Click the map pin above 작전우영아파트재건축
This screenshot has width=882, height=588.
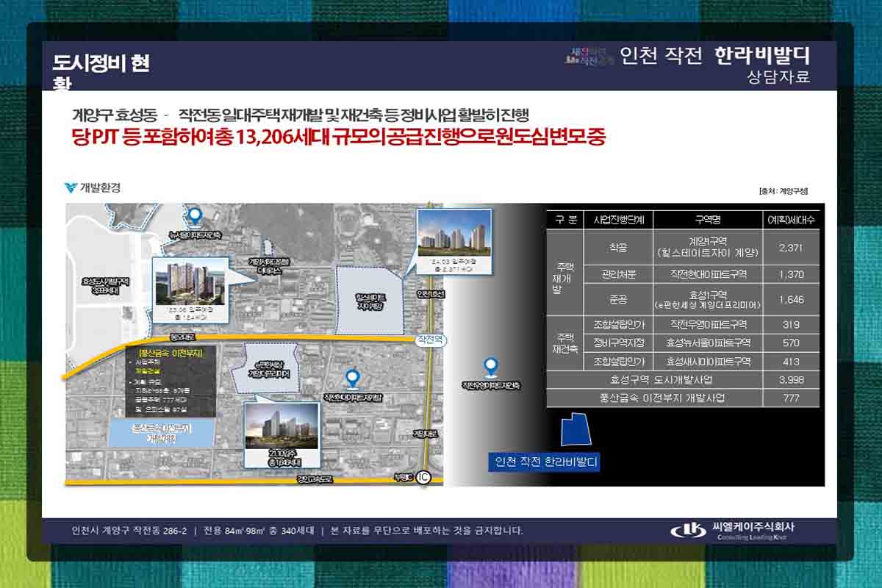[x=491, y=366]
